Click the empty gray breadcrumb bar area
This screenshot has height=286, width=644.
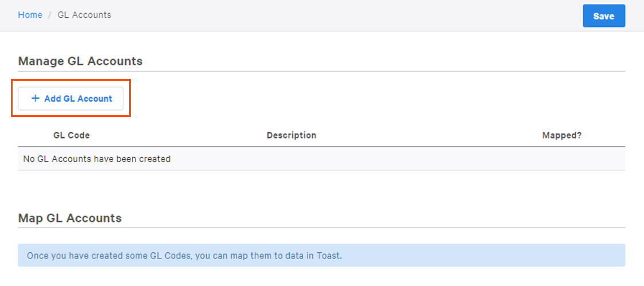[x=344, y=15]
